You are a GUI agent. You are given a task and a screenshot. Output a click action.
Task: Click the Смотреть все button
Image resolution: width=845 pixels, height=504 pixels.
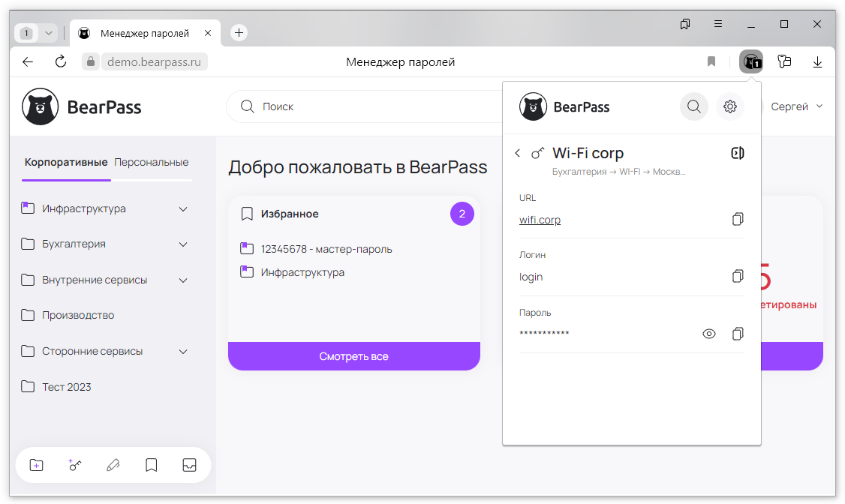click(353, 356)
